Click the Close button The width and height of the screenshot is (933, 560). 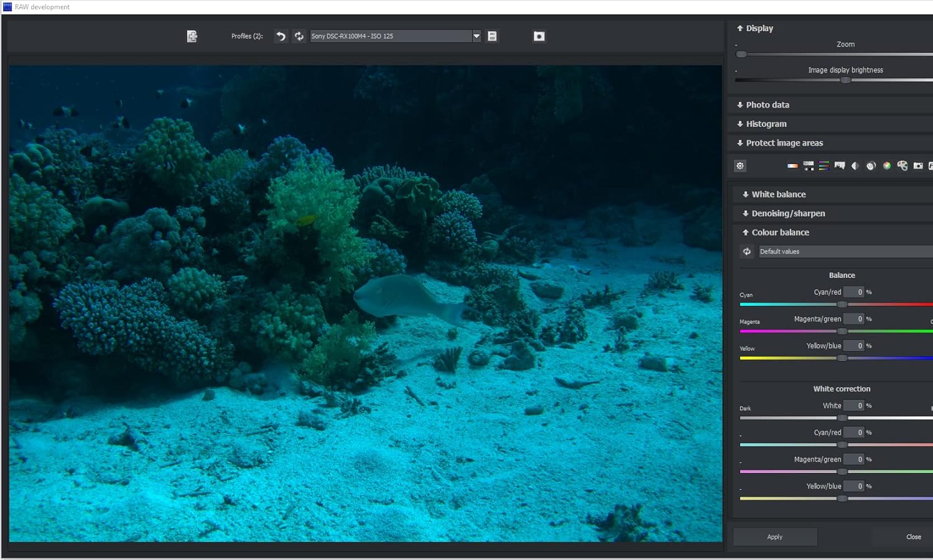click(912, 537)
